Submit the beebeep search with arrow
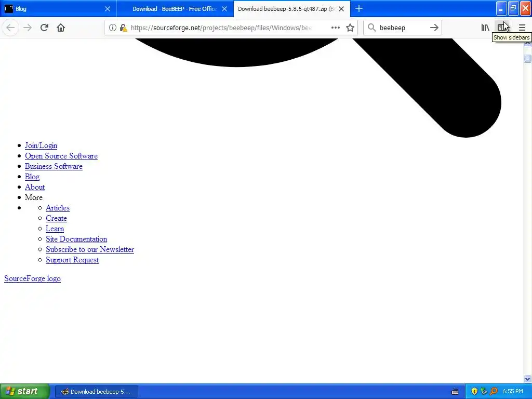This screenshot has height=399, width=532. pyautogui.click(x=434, y=28)
